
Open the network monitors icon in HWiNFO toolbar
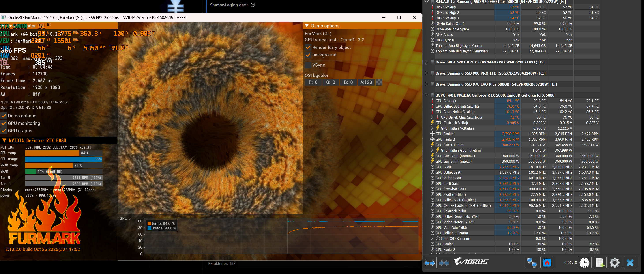(x=532, y=263)
